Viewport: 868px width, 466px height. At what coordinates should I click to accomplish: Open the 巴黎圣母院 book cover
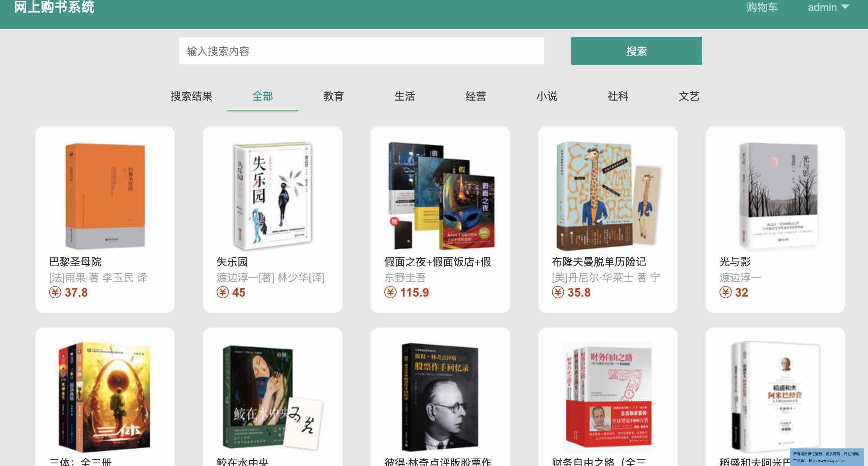click(x=105, y=196)
